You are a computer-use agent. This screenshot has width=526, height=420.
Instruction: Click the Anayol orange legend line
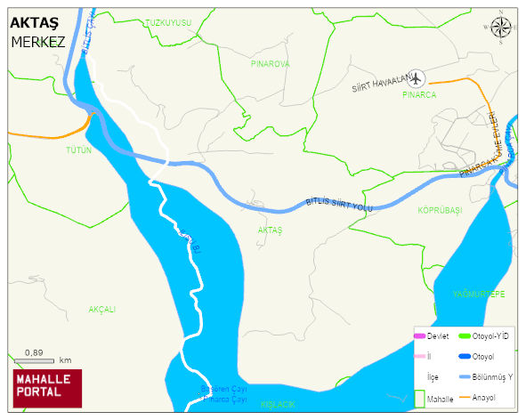click(x=465, y=397)
